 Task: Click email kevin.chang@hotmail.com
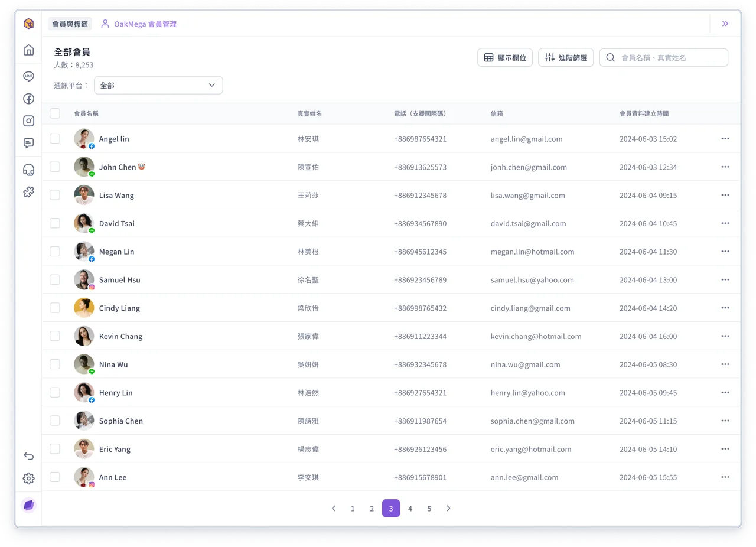click(536, 336)
